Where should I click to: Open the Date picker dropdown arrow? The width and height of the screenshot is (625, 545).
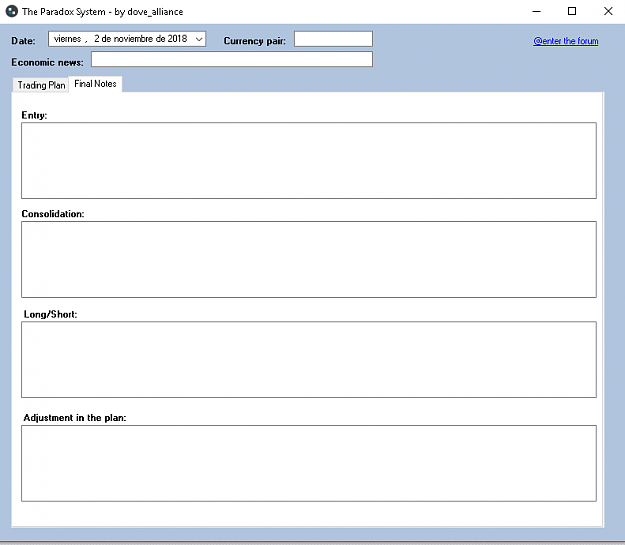coord(199,39)
